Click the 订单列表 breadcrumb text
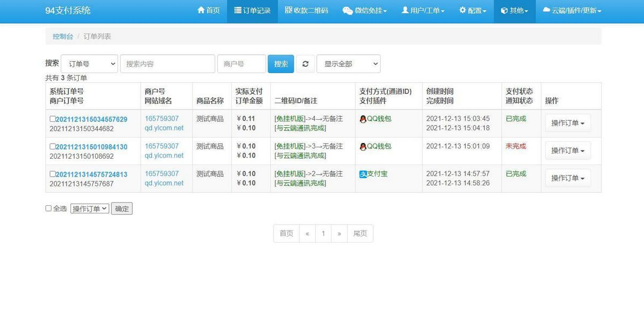644x332 pixels. pos(97,36)
